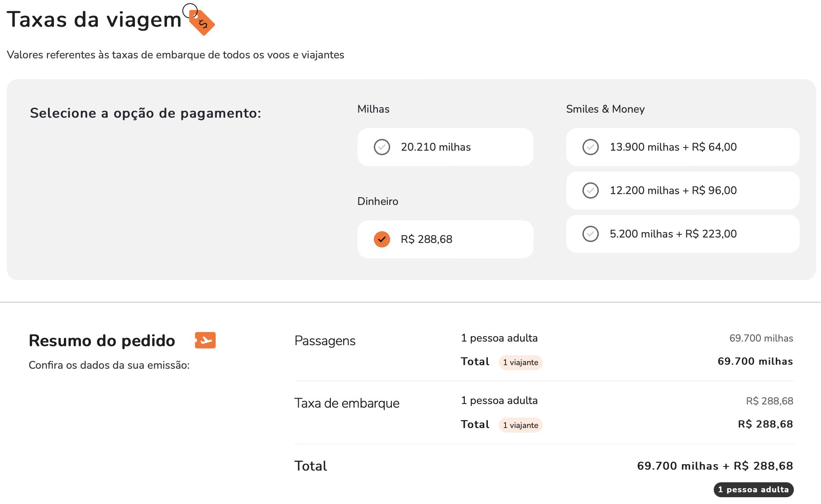Image resolution: width=821 pixels, height=504 pixels.
Task: Click the Passagens row label
Action: (325, 341)
